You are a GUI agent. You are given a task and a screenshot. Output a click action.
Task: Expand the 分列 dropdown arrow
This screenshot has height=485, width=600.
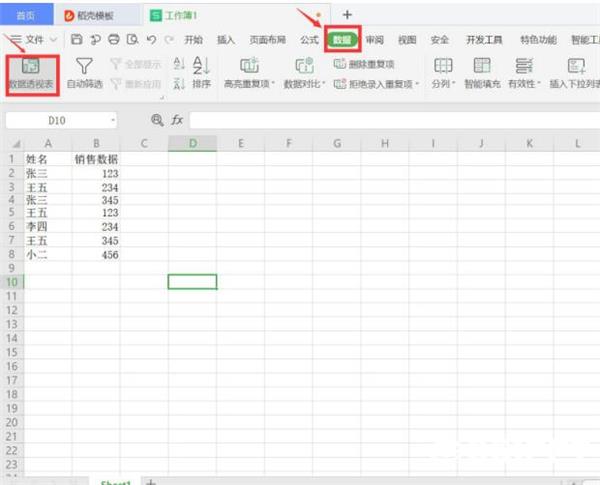tap(453, 83)
